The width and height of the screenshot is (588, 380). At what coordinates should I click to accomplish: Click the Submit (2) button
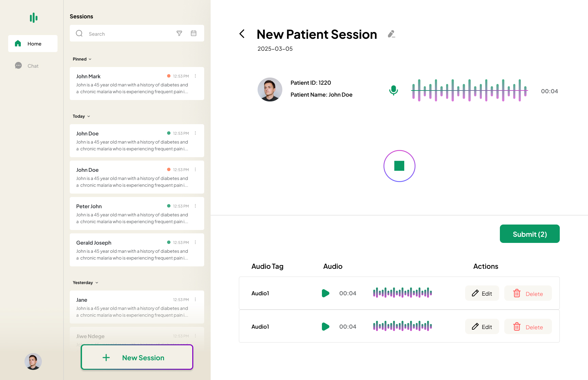[529, 234]
